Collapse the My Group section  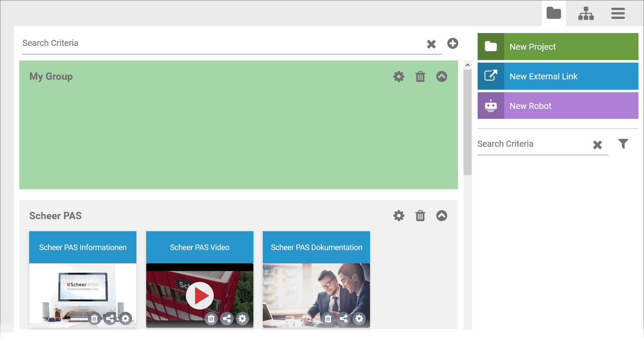(x=442, y=77)
